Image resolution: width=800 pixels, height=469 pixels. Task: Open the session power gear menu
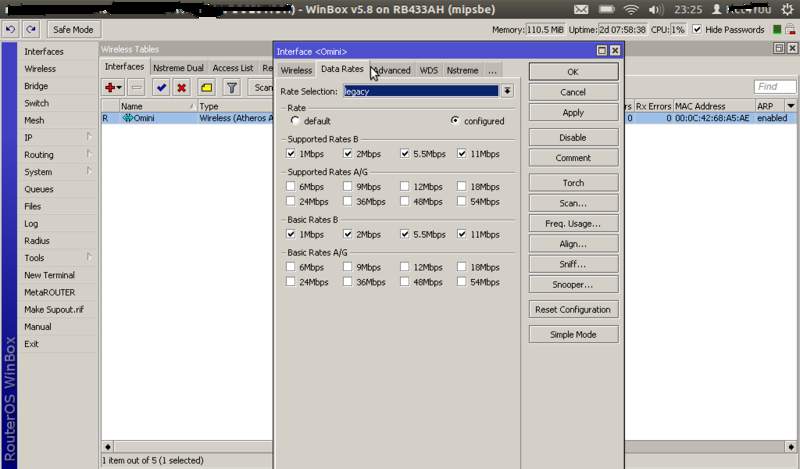787,9
